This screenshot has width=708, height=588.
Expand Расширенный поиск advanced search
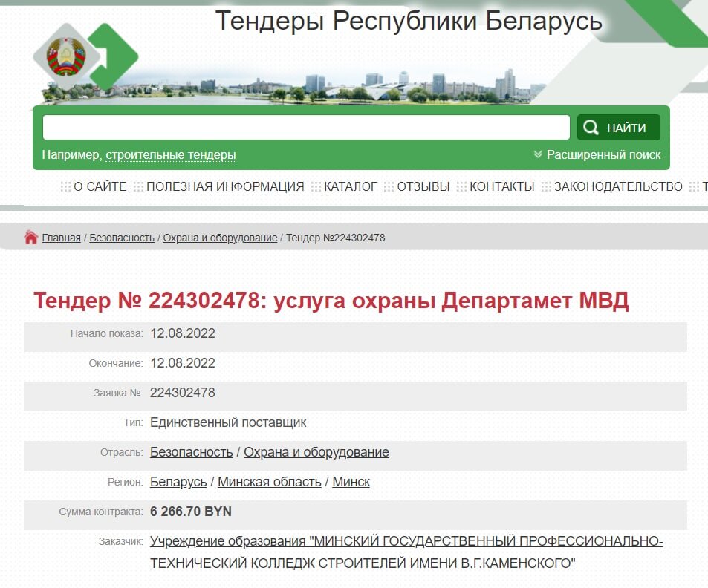point(603,154)
